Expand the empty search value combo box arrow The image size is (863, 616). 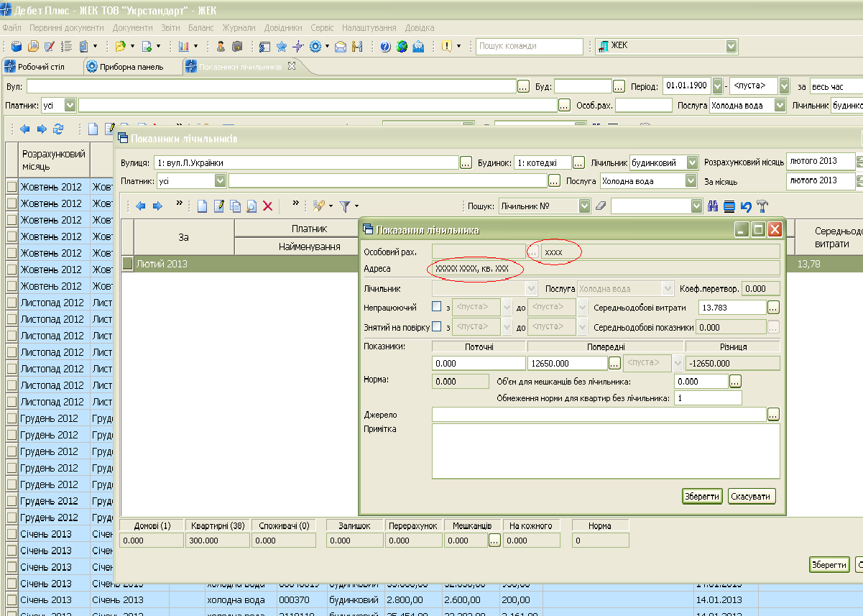[x=696, y=206]
